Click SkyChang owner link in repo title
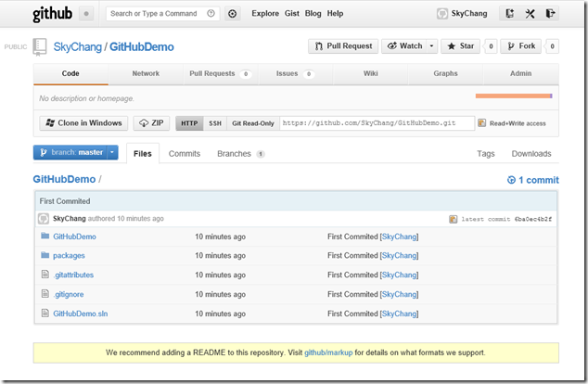588x384 pixels. point(78,47)
